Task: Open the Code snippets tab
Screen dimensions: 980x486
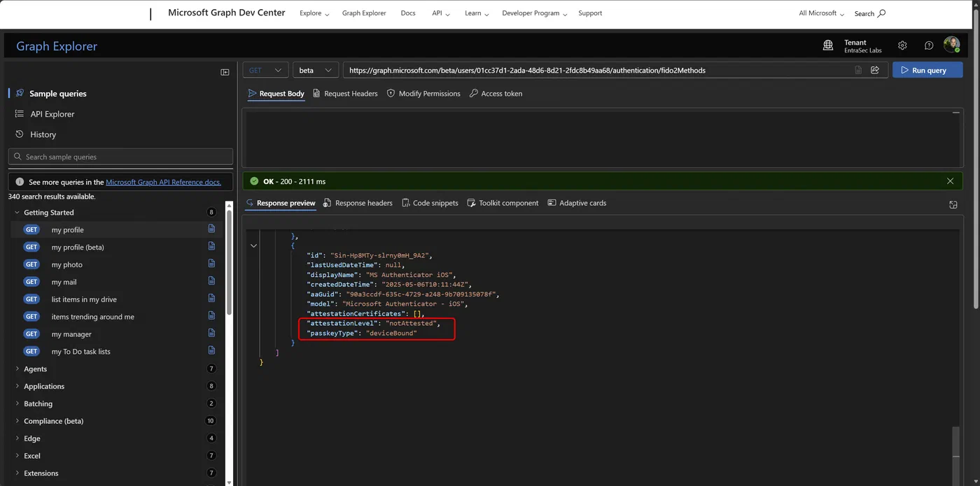Action: (x=430, y=203)
